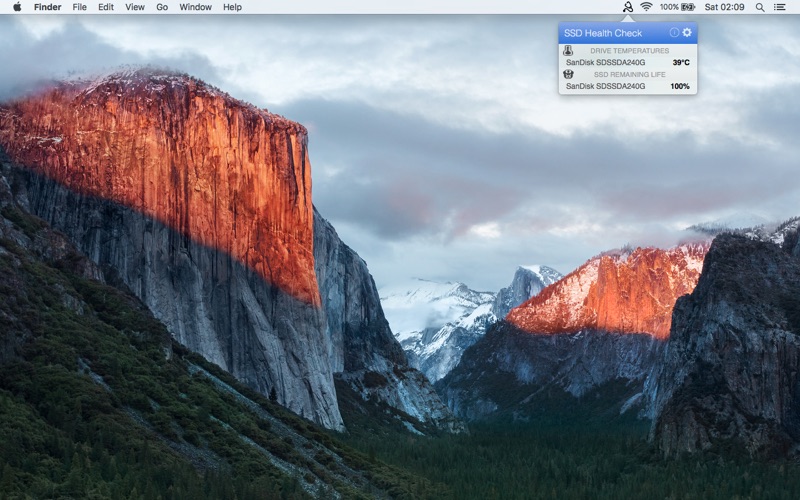Open the Help menu
The width and height of the screenshot is (800, 500).
pos(232,7)
